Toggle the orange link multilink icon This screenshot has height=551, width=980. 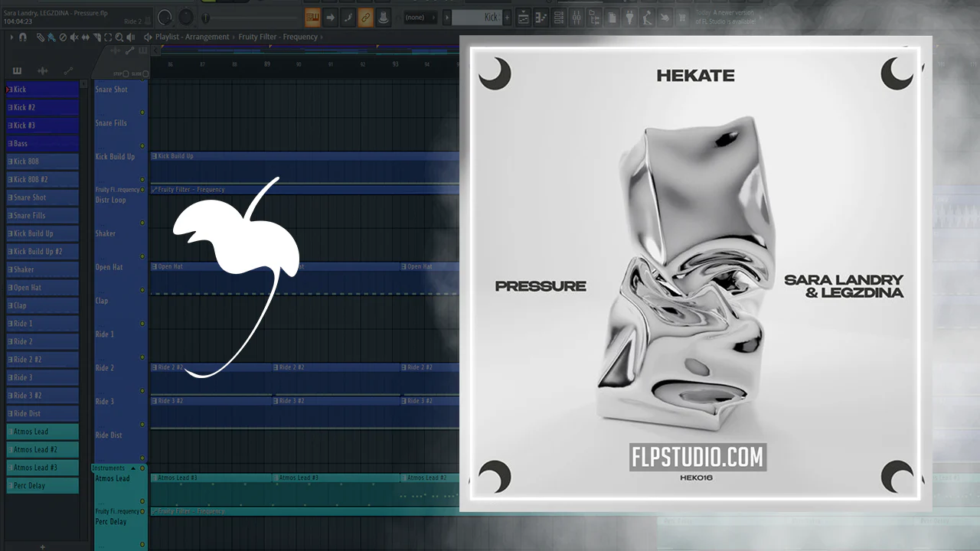pyautogui.click(x=365, y=17)
